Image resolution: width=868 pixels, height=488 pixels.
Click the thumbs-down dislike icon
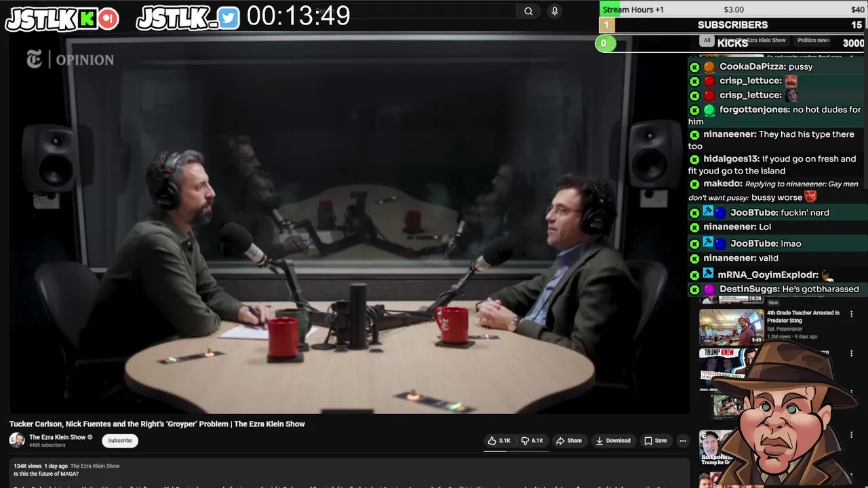click(525, 441)
